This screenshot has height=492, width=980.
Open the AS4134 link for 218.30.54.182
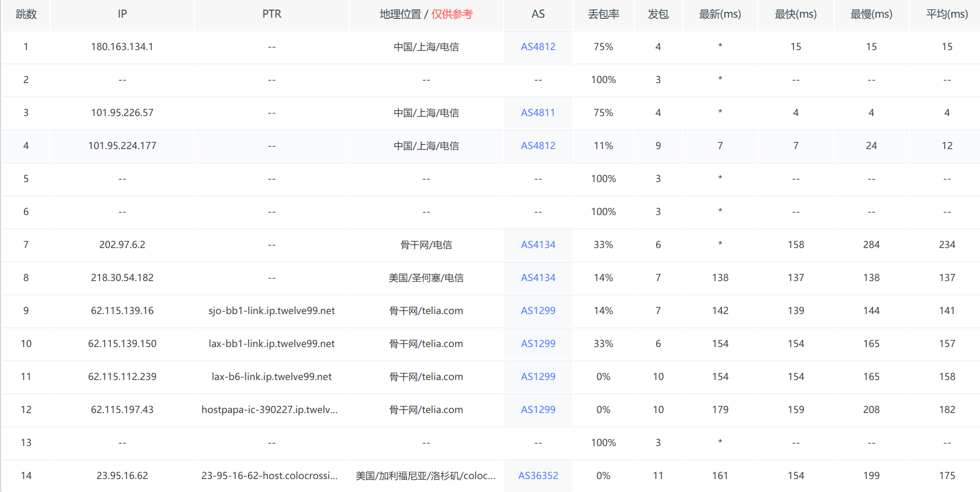(538, 278)
